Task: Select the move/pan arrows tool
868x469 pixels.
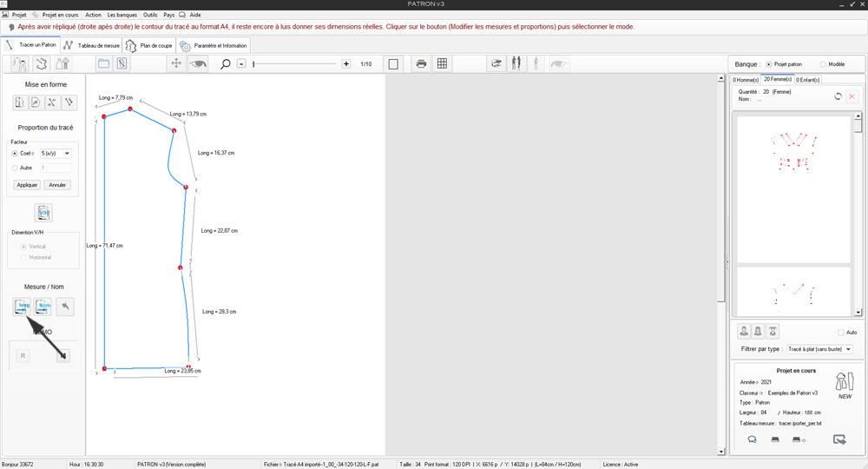Action: coord(175,63)
